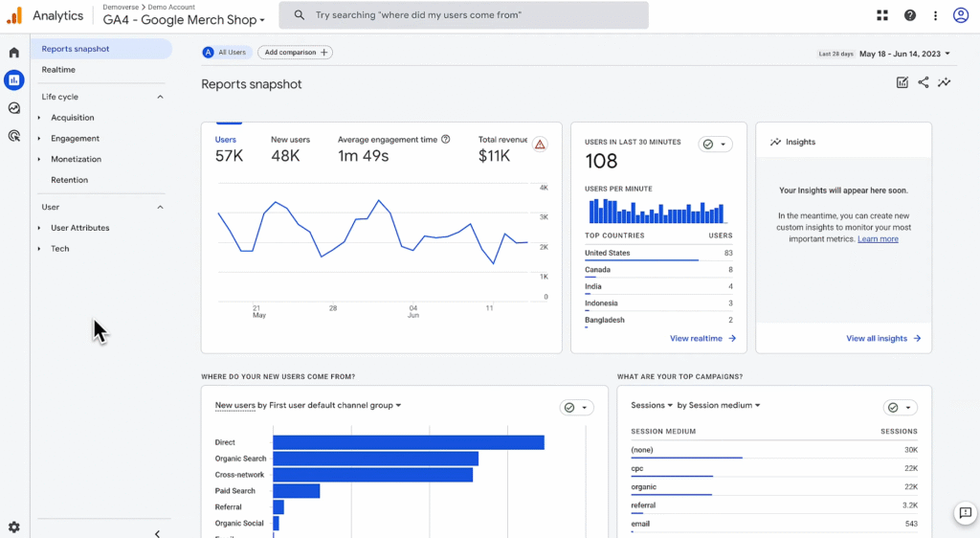
Task: Open the date range dropdown May 18 - Jun 14
Action: point(904,54)
